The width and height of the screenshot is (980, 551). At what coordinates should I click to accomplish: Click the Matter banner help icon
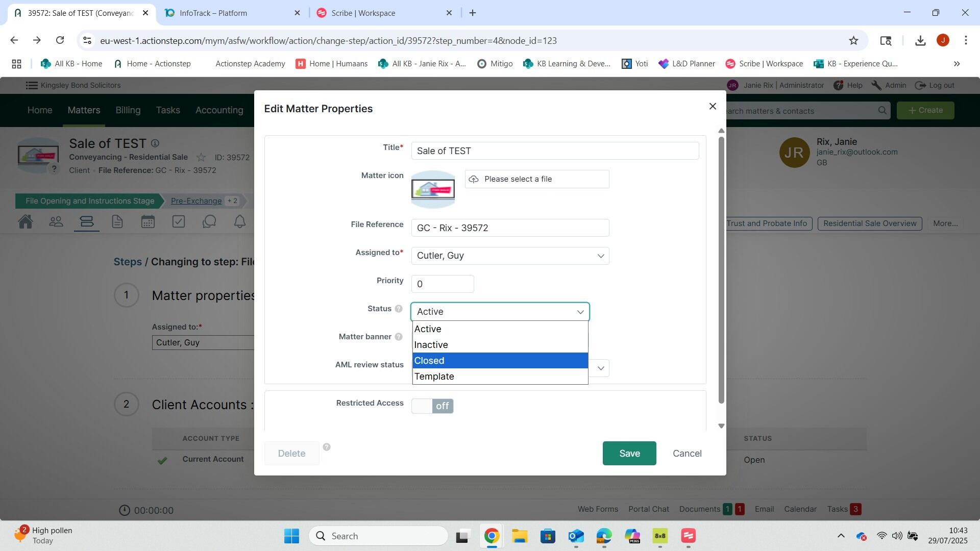click(x=399, y=337)
